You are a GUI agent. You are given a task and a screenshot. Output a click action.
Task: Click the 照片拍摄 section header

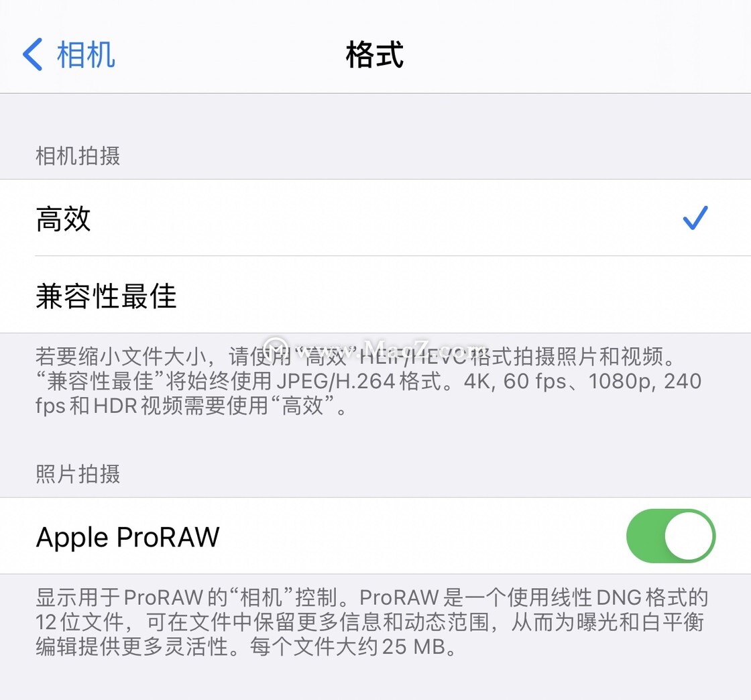78,474
